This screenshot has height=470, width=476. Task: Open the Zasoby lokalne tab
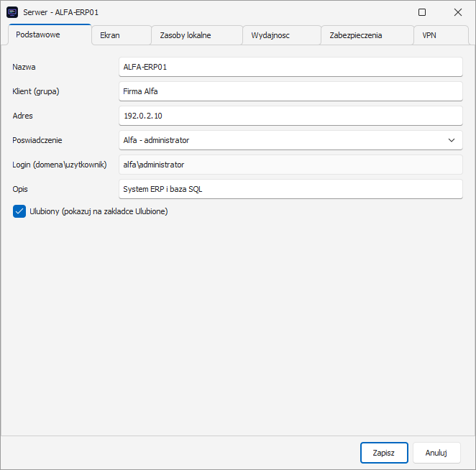point(197,35)
